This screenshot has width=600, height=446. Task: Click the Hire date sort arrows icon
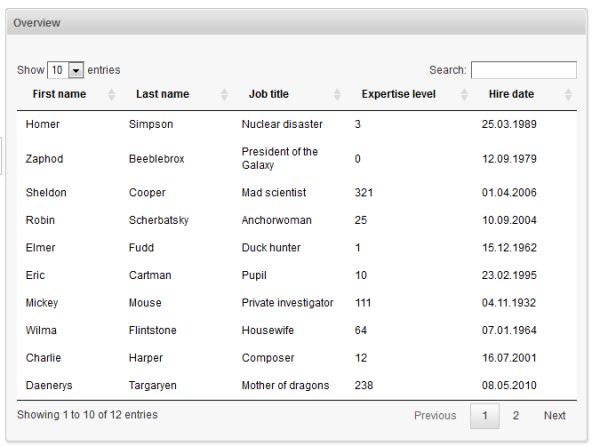click(568, 94)
